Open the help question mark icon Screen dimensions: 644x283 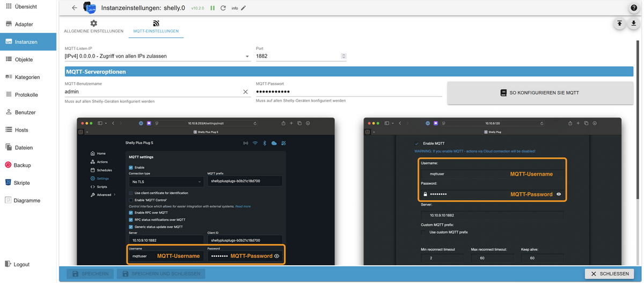tap(634, 8)
